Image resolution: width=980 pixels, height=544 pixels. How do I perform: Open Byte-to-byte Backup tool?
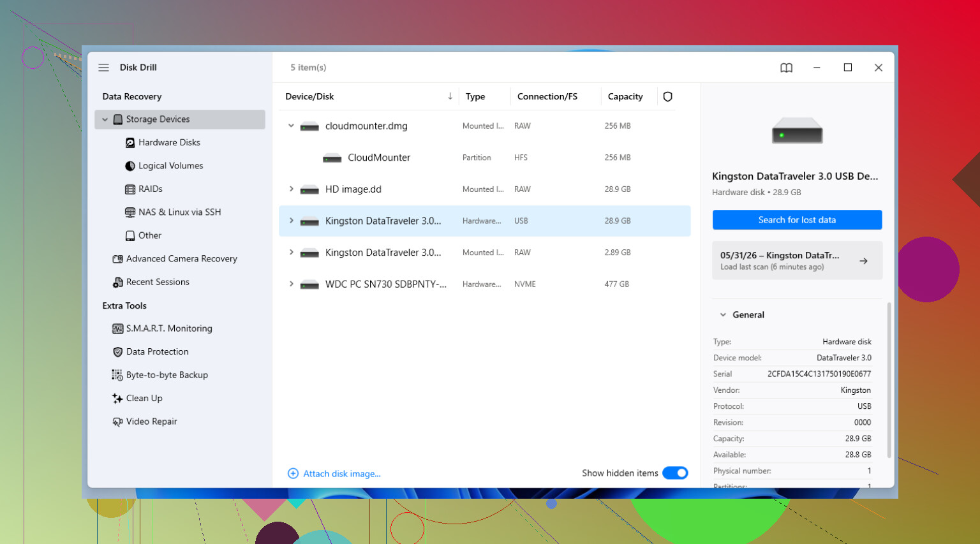pos(167,375)
